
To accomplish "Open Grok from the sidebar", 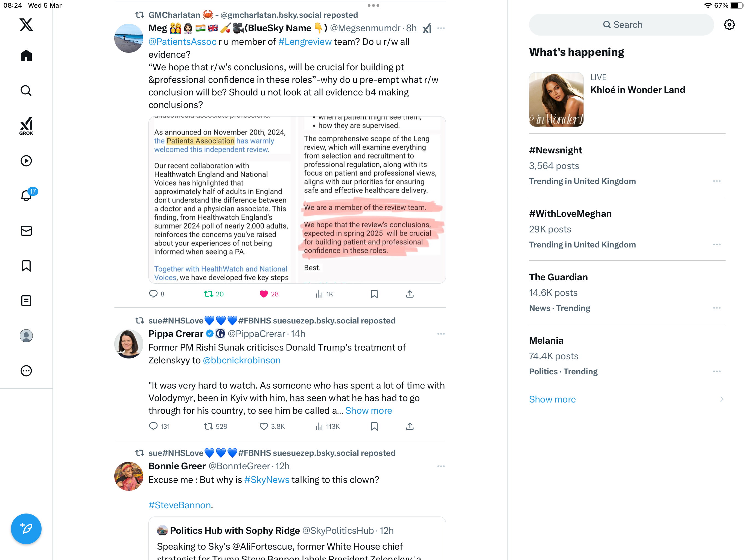I will point(26,126).
